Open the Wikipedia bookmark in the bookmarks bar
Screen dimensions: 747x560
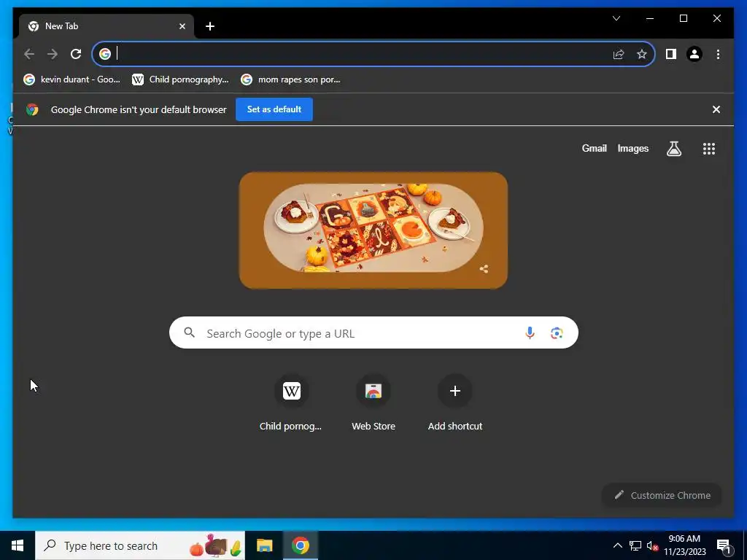click(x=181, y=79)
